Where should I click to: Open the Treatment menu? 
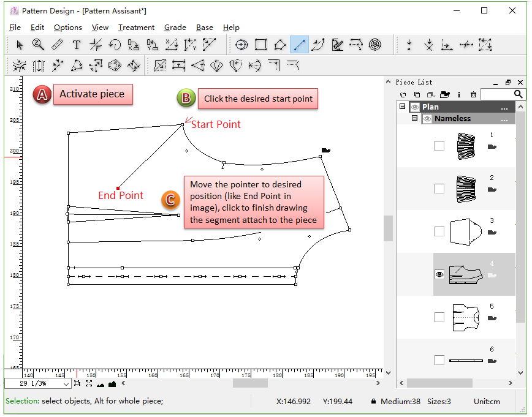point(136,28)
